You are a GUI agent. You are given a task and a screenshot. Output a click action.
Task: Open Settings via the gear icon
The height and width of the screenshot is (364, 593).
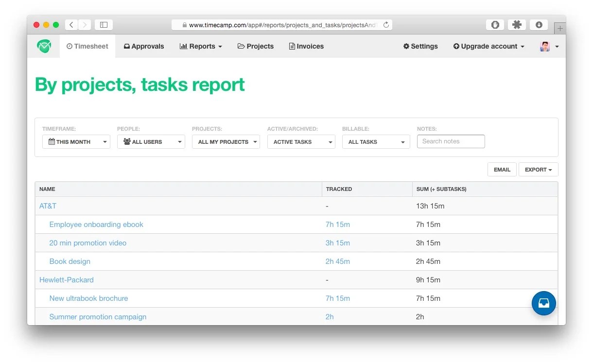tap(406, 46)
